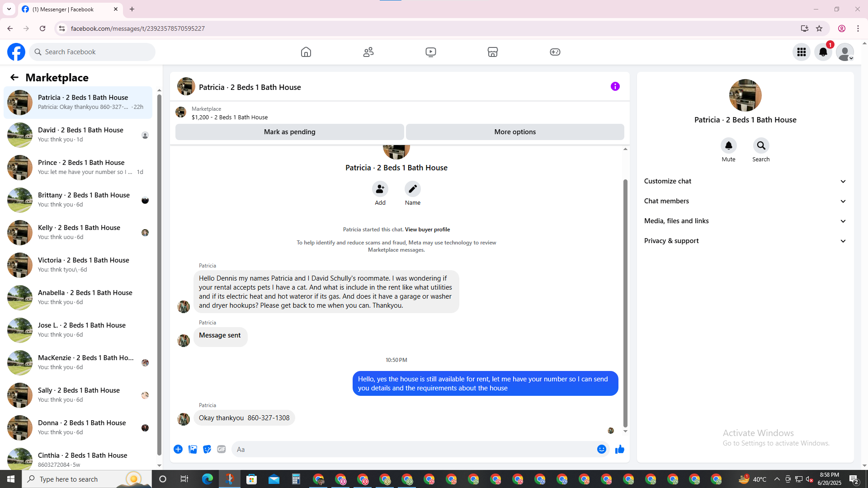Open the account profile avatar menu
Viewport: 868px width, 488px height.
[845, 52]
